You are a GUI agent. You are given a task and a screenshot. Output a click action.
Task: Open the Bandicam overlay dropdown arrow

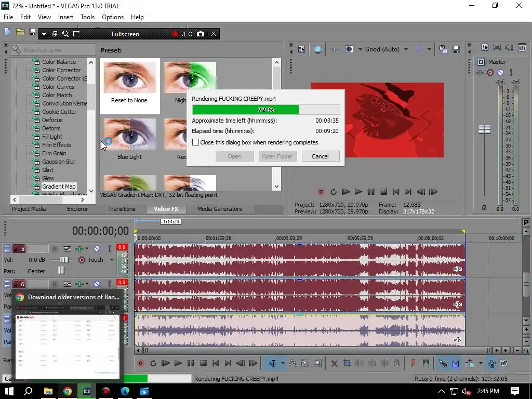coord(44,34)
